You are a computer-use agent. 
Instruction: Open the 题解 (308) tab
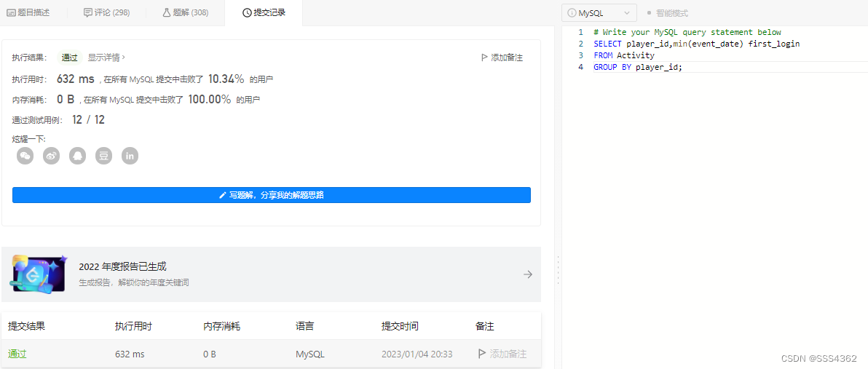coord(186,12)
